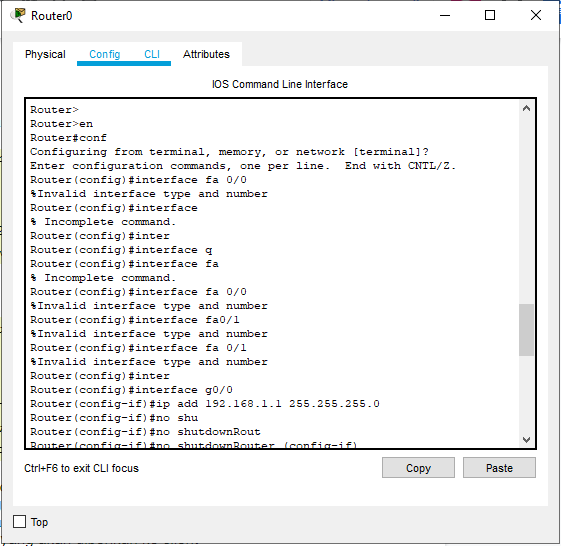Click 'Configuring from terminal, memory, or network' line

(x=229, y=152)
